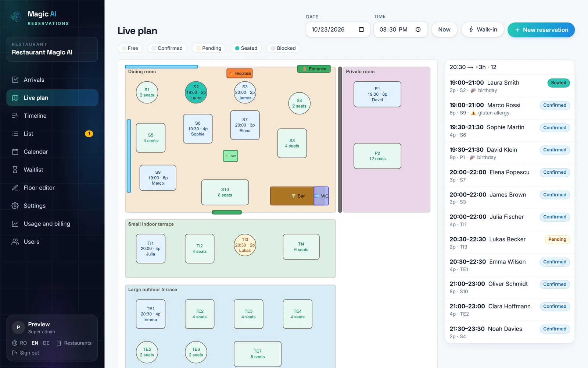Screen dimensions: 588x368
Task: Select table TI3 reserved by Lukas
Action: tap(245, 245)
